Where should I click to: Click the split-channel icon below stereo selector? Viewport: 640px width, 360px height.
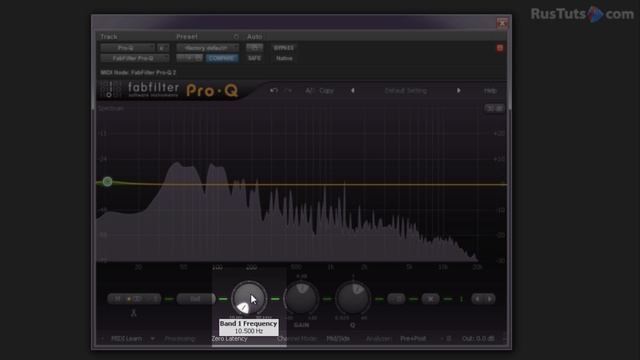click(x=133, y=313)
